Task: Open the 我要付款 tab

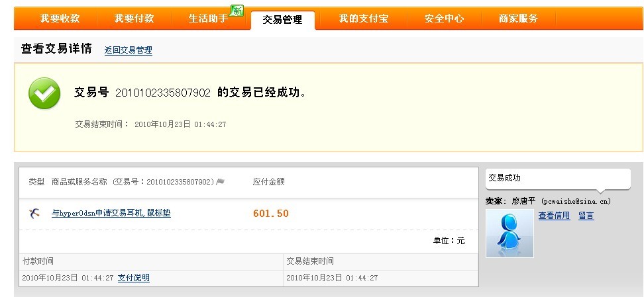Action: point(134,19)
